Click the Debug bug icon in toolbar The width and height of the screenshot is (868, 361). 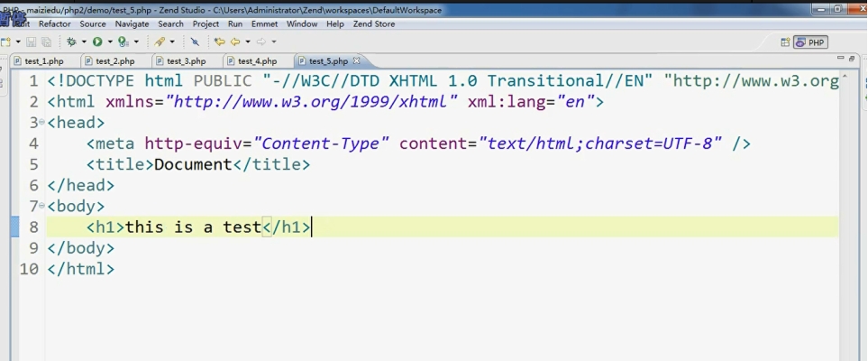click(x=71, y=42)
